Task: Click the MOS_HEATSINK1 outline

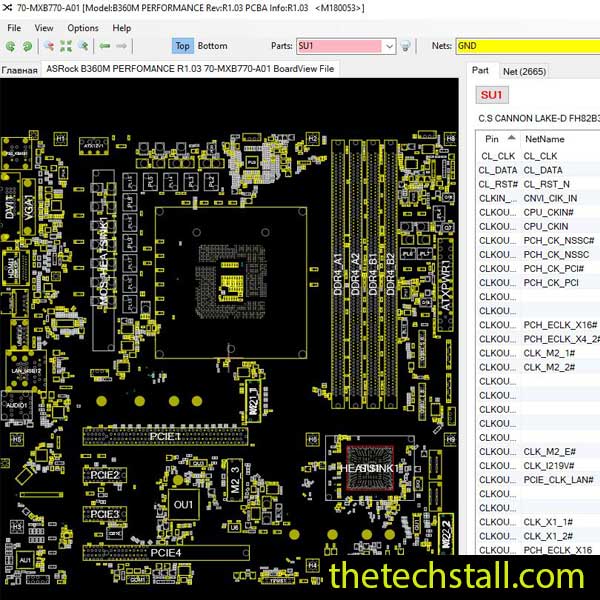Action: [x=103, y=260]
